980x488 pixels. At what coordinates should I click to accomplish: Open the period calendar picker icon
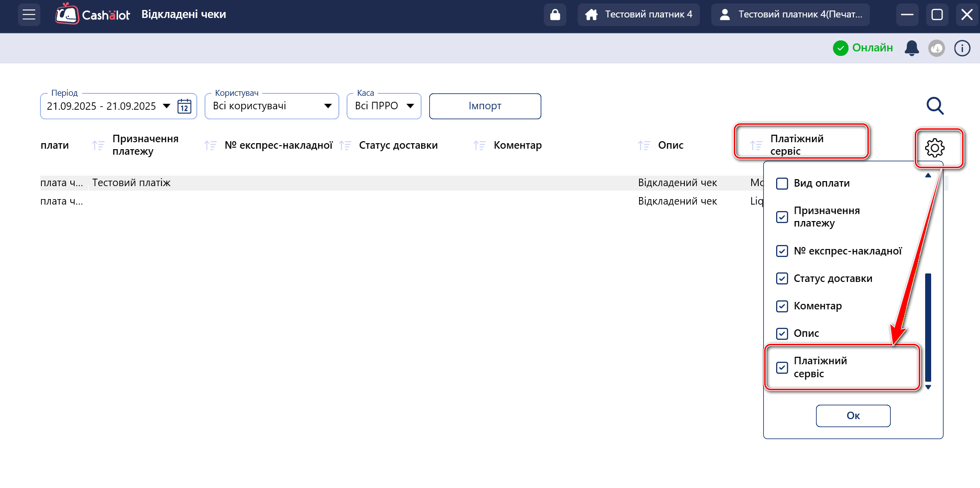[184, 106]
